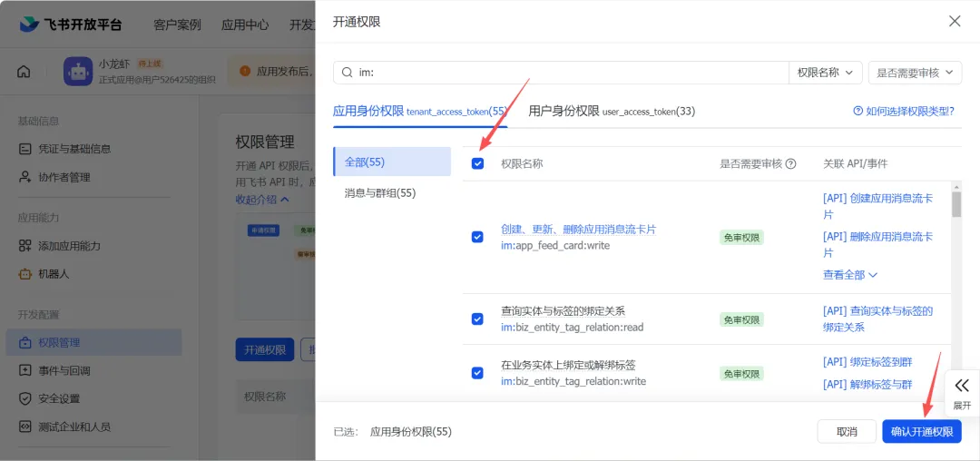Screen dimensions: 980x461
Task: Open the 权限名称 search type dropdown
Action: [x=826, y=73]
